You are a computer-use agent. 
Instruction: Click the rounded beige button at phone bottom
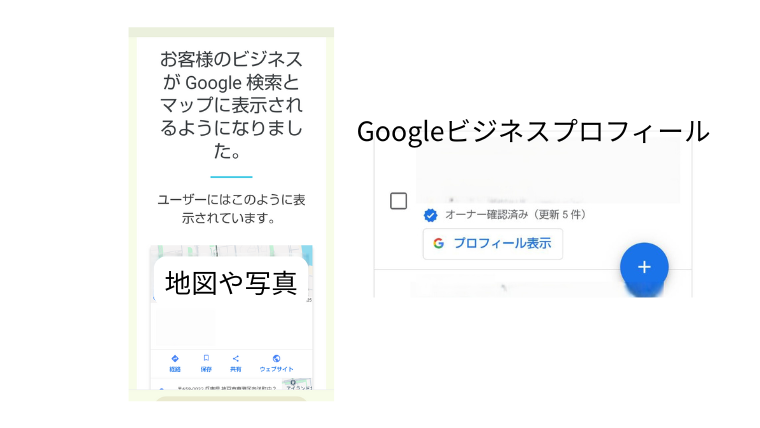(x=231, y=398)
